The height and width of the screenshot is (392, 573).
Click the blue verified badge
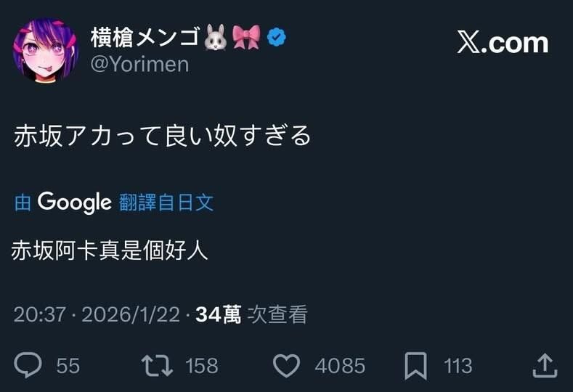click(277, 36)
